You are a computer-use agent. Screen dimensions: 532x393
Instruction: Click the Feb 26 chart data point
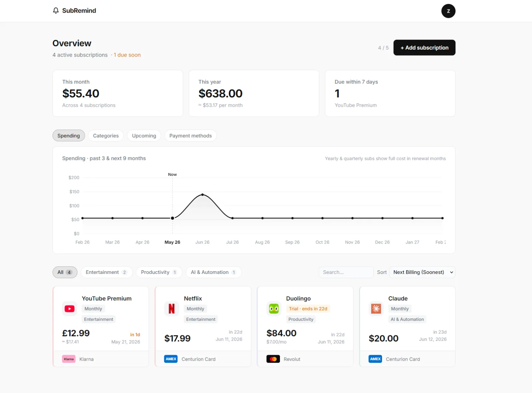pos(82,218)
